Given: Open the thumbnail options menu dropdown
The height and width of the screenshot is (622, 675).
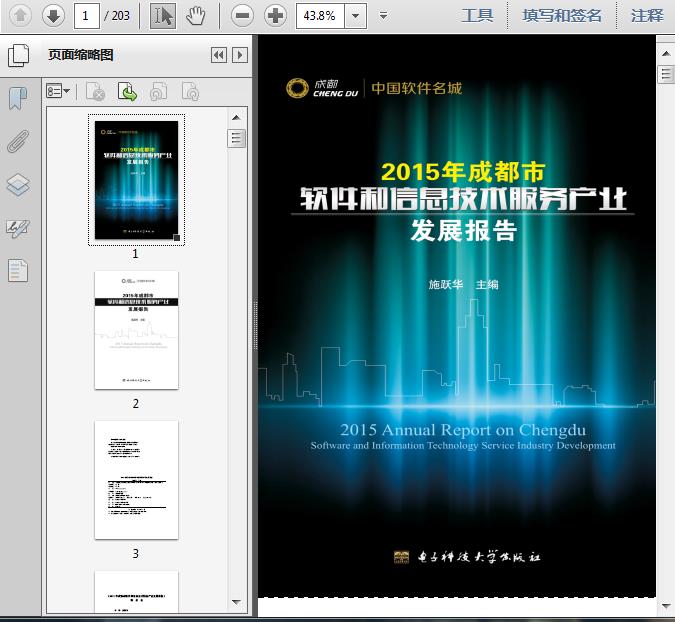Looking at the screenshot, I should pos(58,92).
